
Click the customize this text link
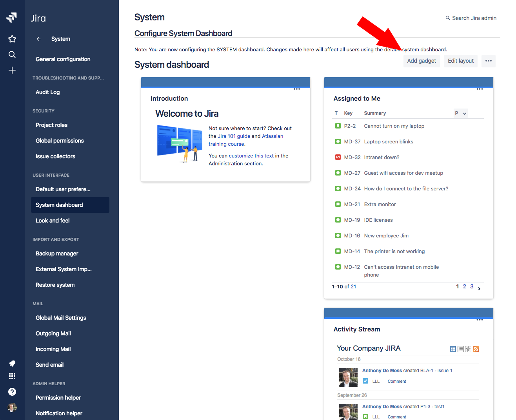[251, 156]
